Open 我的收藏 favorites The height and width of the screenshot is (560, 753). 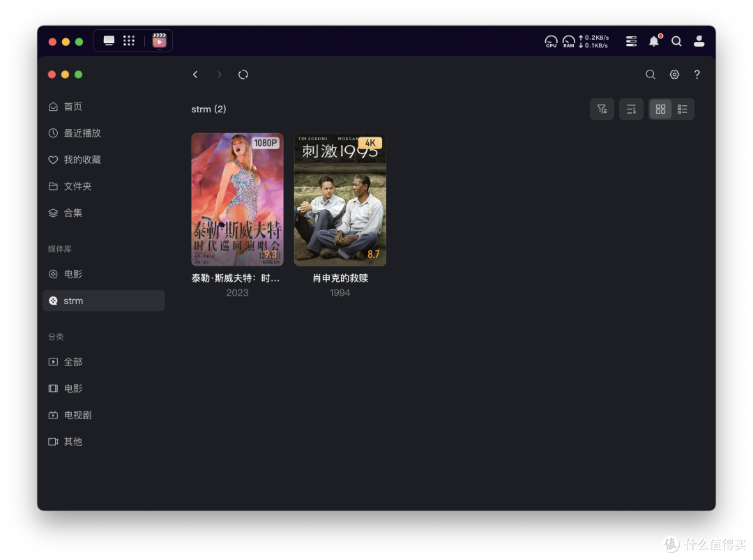(104, 160)
